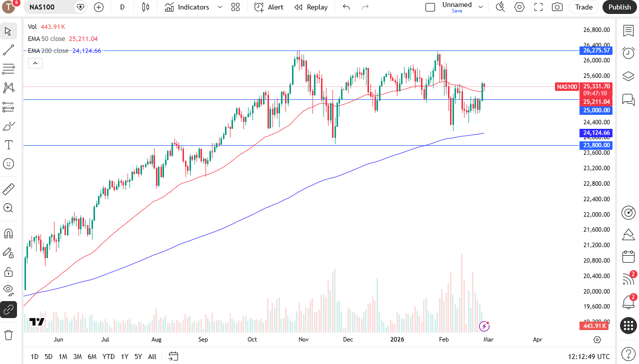Hide all drawings with eye icon
This screenshot has width=639, height=364.
point(8,290)
